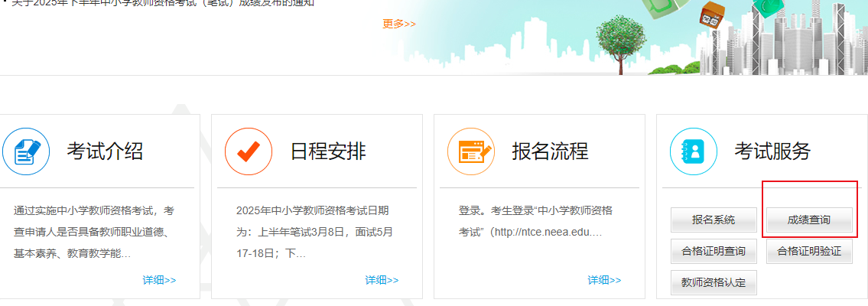Click the 报名流程 orange form icon

[x=470, y=151]
